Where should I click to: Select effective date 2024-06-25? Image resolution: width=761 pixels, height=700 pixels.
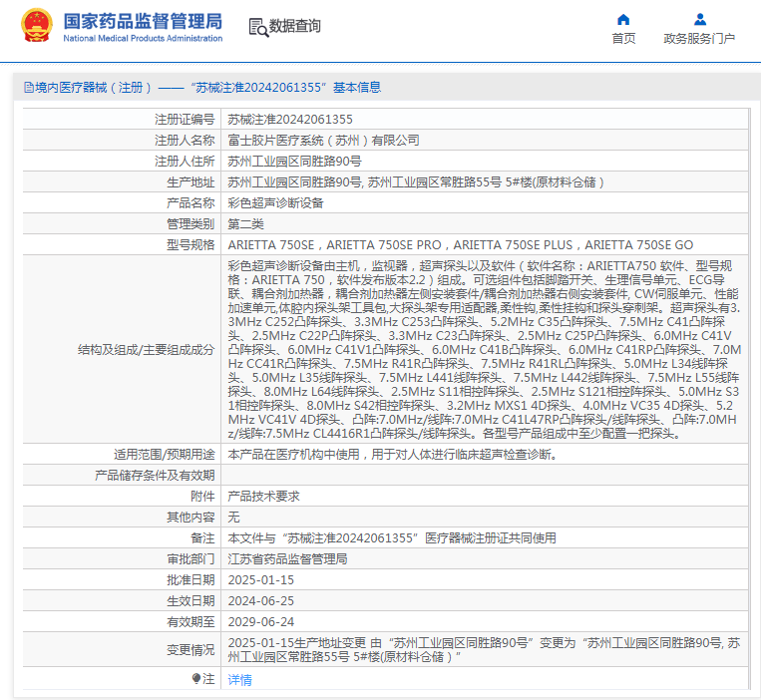click(260, 600)
